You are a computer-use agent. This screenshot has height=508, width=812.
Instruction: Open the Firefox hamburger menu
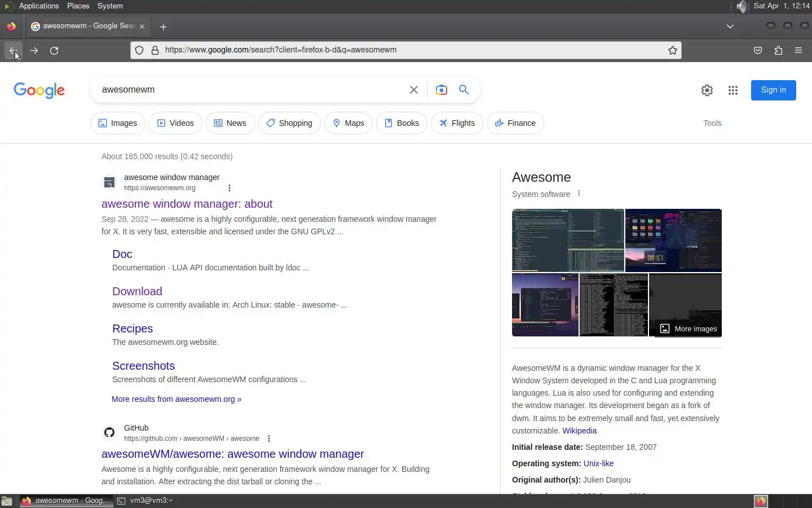pos(798,50)
